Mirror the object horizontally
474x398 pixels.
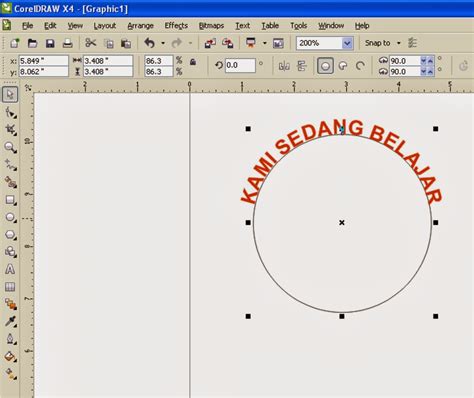(284, 66)
